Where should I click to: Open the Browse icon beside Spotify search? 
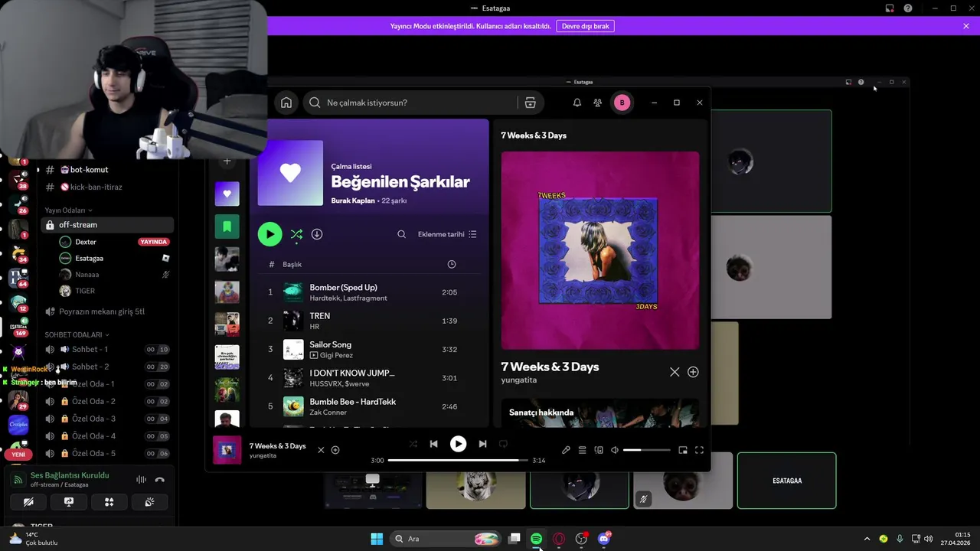point(530,103)
